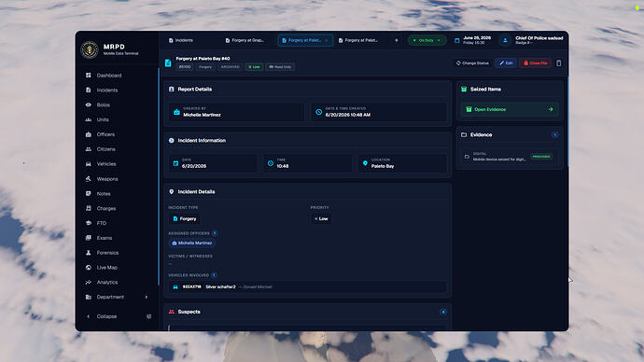
Task: Open the Weapons section icon
Action: click(x=89, y=179)
